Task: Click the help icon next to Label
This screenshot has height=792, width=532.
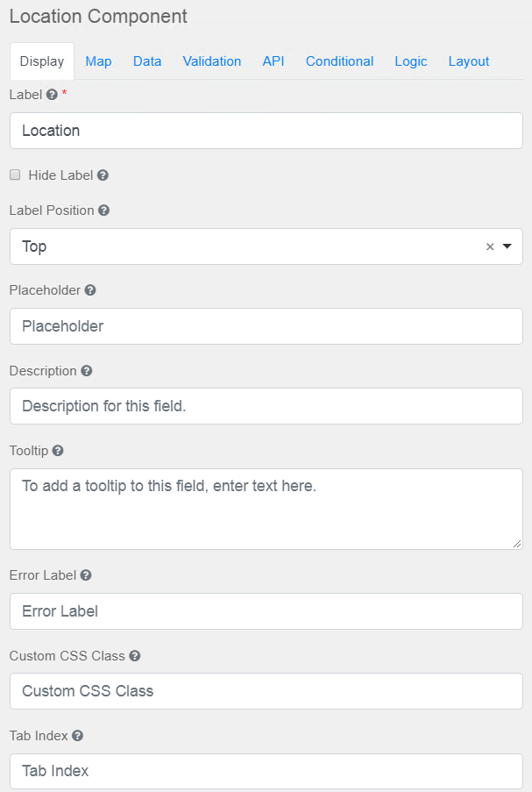Action: tap(53, 94)
